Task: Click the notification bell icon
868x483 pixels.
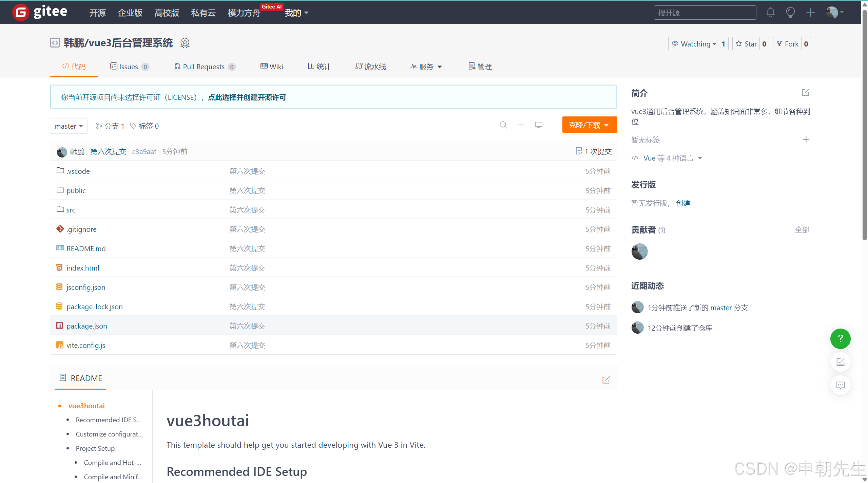Action: point(770,13)
